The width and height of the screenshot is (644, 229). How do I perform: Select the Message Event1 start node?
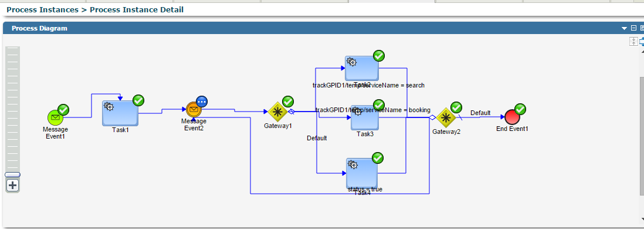coord(55,117)
